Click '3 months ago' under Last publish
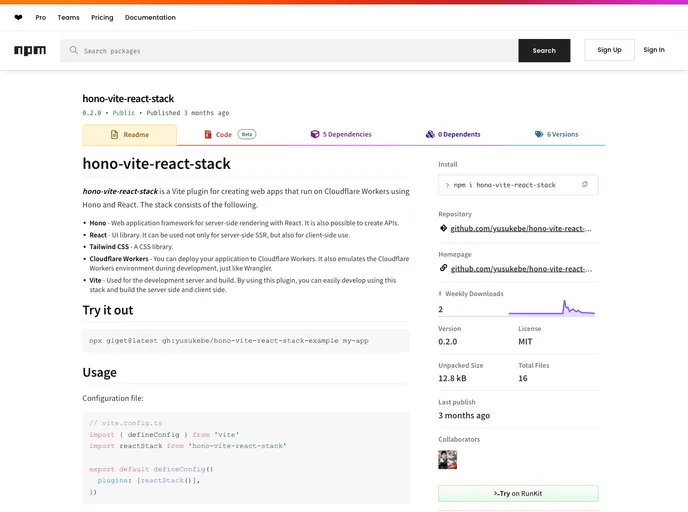The image size is (688, 512). point(464,415)
